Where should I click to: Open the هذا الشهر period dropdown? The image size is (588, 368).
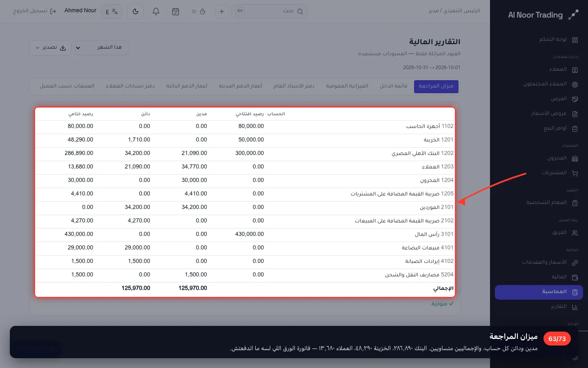[x=102, y=47]
